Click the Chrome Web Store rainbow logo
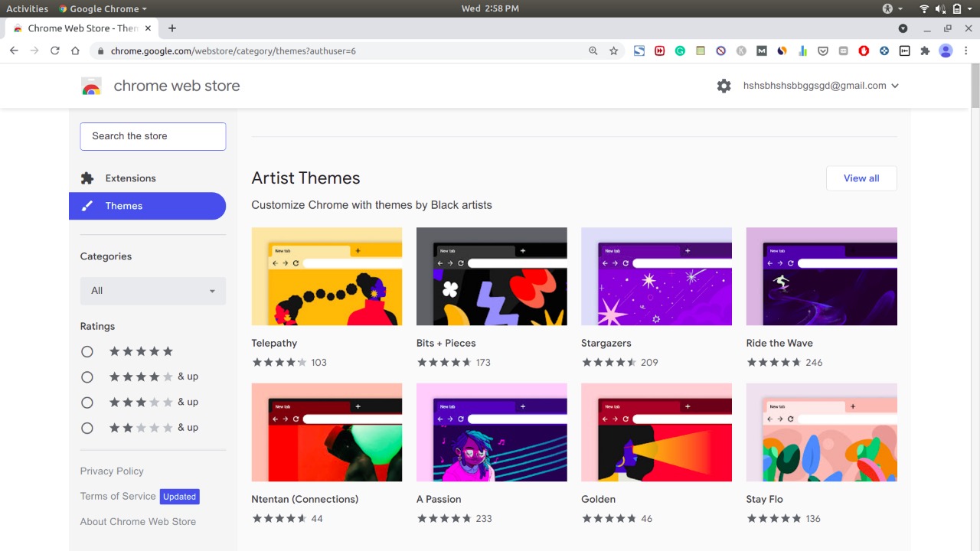This screenshot has width=980, height=551. coord(91,86)
